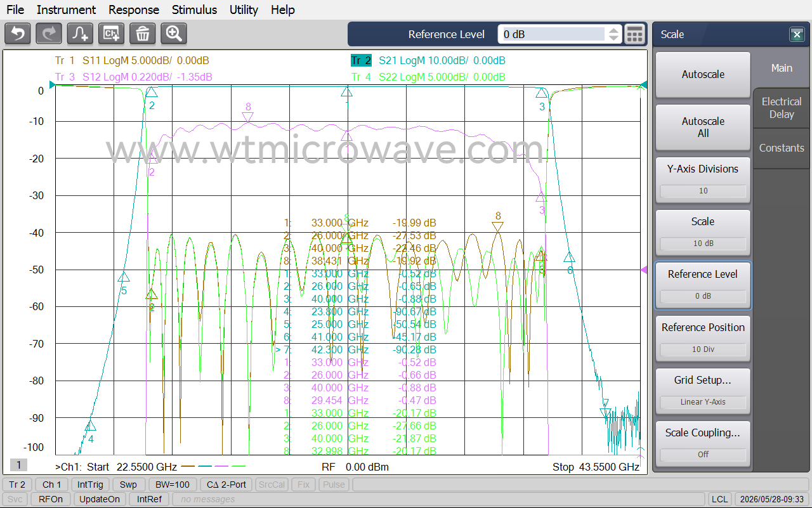
Task: Switch to the Constants tab
Action: 782,148
